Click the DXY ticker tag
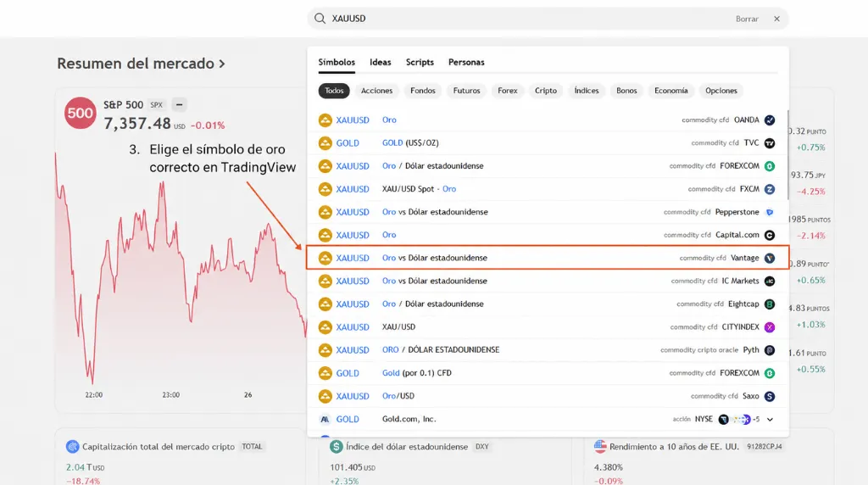868x485 pixels. (482, 447)
